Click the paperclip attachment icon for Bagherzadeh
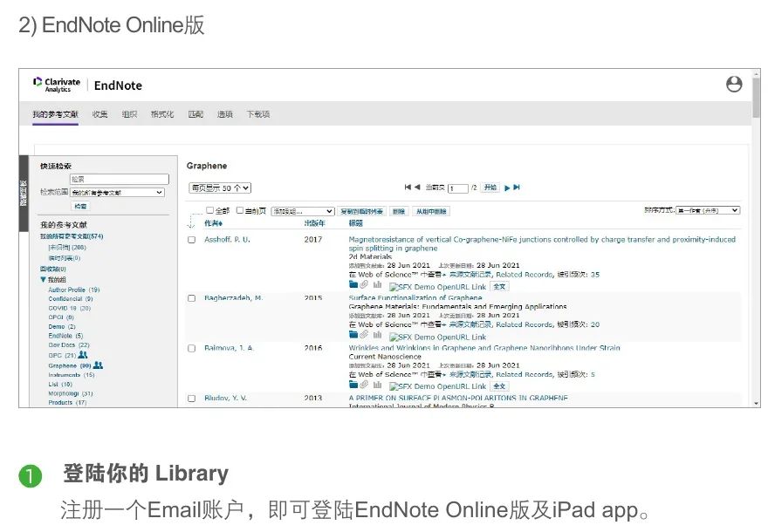 [x=364, y=334]
